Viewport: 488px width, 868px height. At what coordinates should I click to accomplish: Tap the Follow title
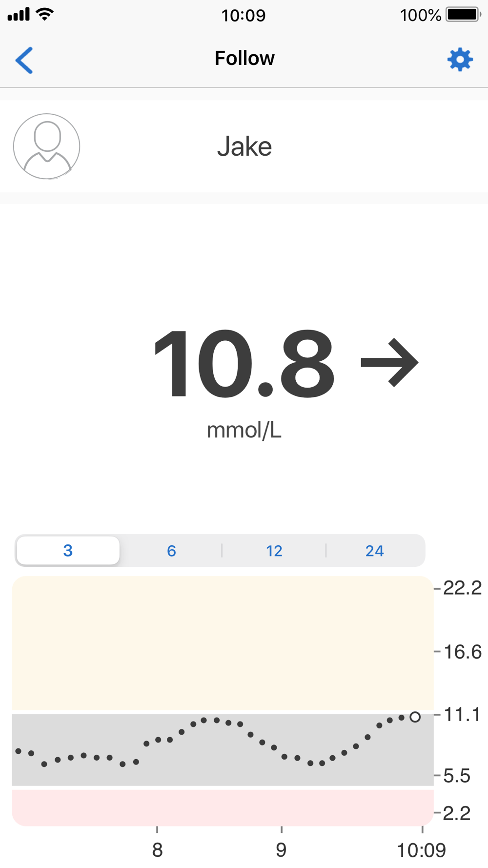pos(244,58)
